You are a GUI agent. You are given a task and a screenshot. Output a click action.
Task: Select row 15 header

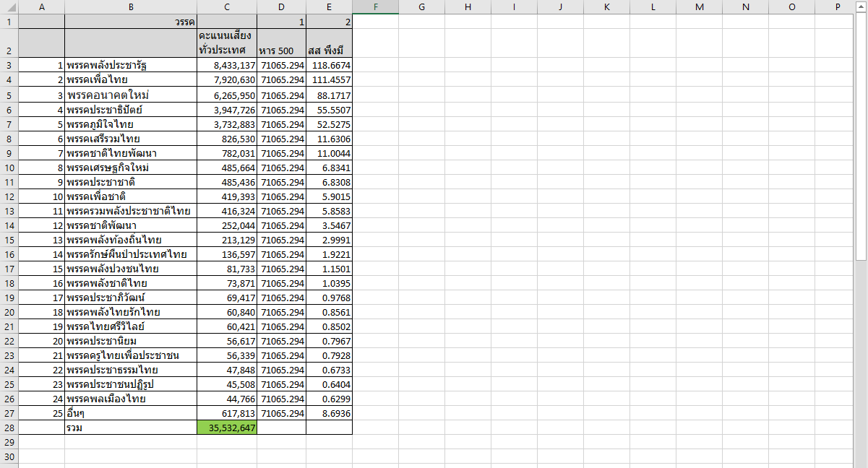pyautogui.click(x=9, y=239)
